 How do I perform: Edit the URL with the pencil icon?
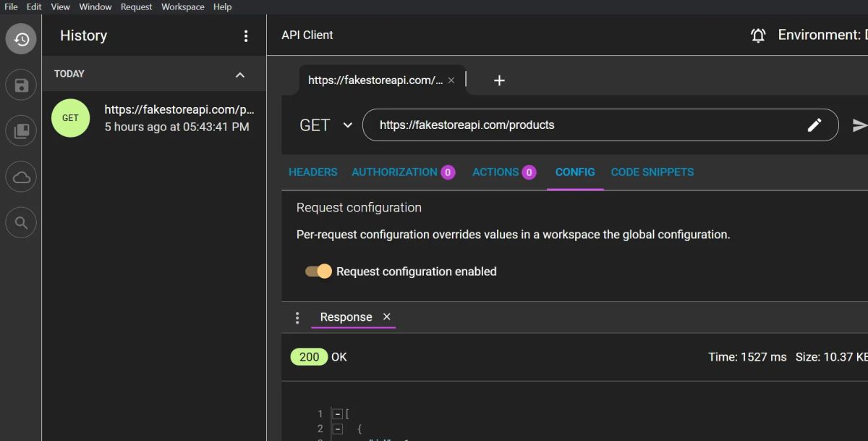815,125
